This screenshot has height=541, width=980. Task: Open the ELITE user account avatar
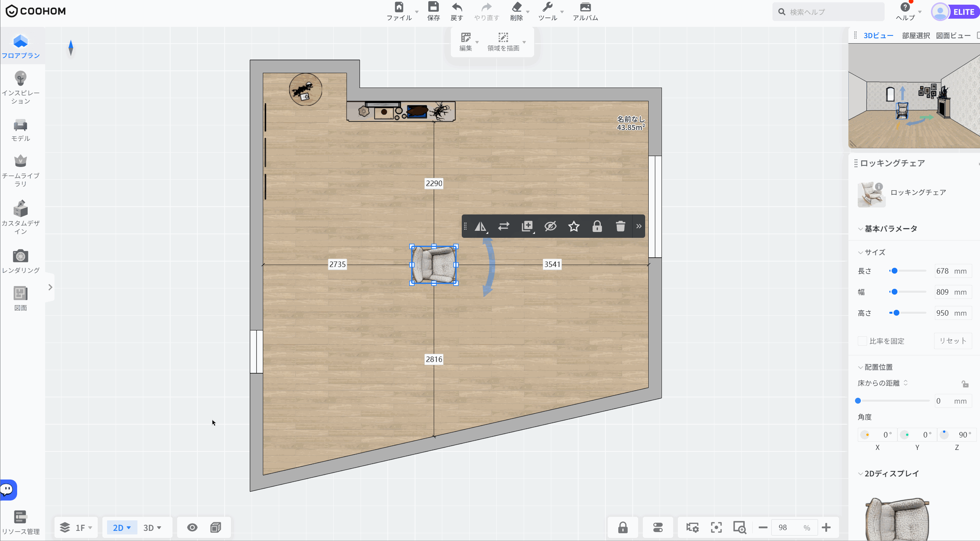pyautogui.click(x=940, y=12)
